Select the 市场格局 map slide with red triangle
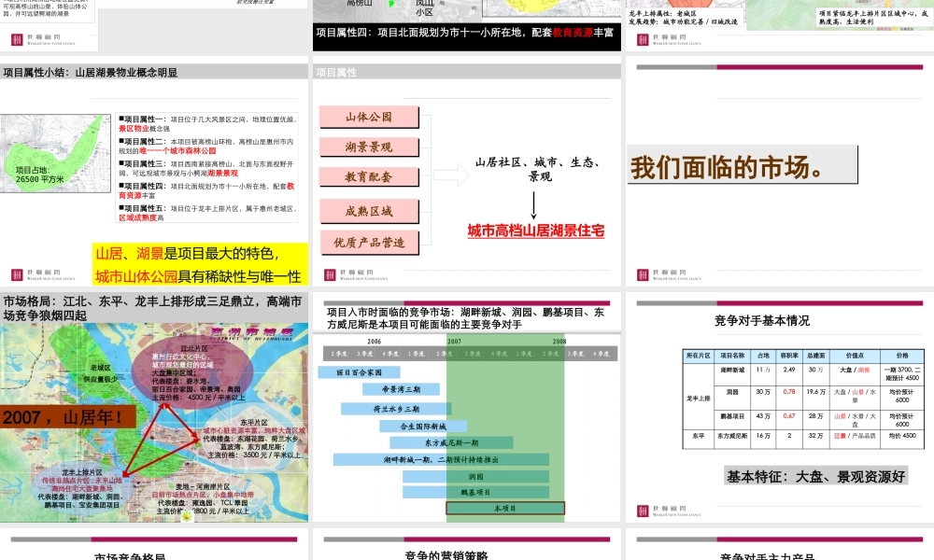 [x=154, y=410]
